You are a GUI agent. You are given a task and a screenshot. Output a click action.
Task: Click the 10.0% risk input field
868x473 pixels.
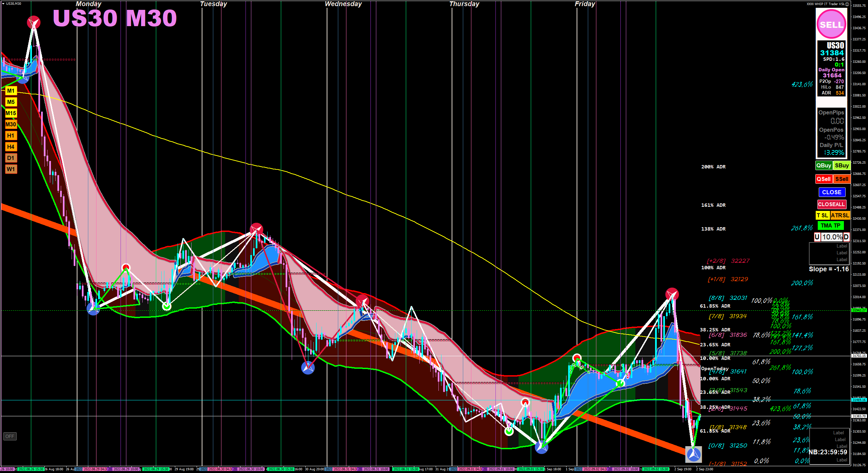click(x=832, y=237)
